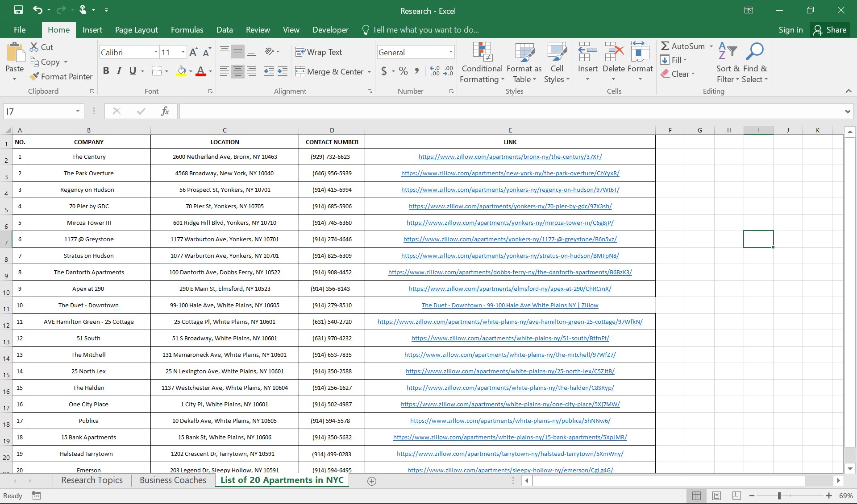Toggle Align Left horizontal alignment

point(225,71)
